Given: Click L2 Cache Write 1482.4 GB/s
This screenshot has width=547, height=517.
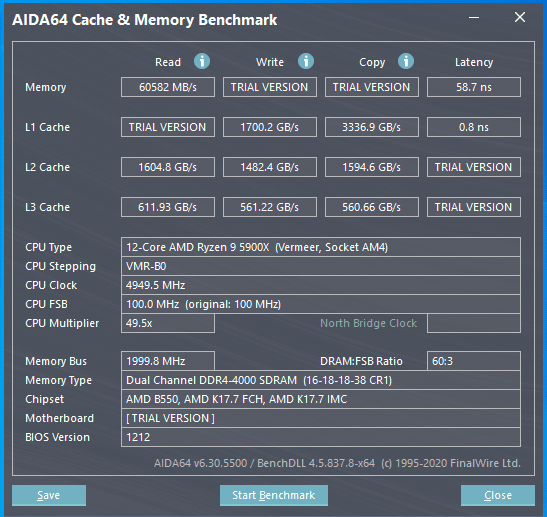Looking at the screenshot, I should tap(270, 167).
